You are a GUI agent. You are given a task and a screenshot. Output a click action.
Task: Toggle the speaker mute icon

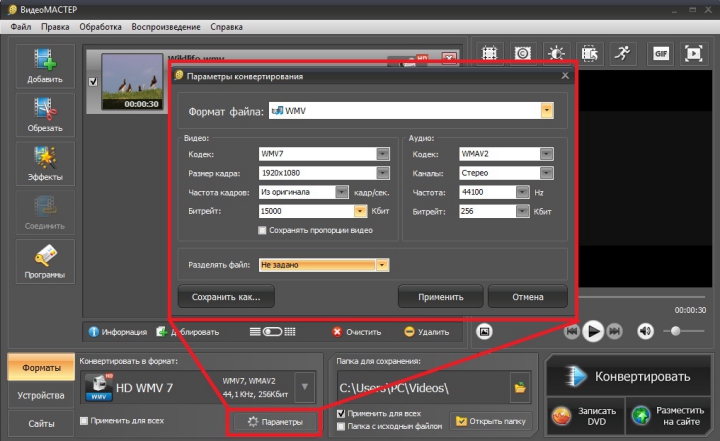click(x=645, y=331)
